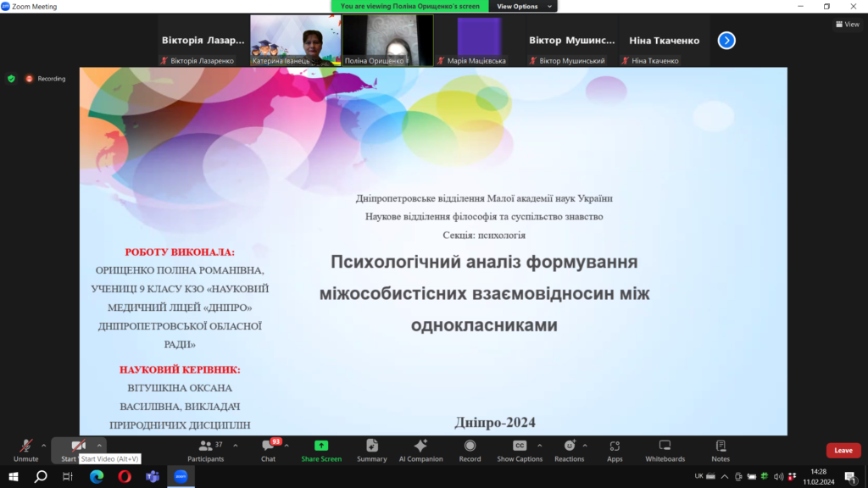Select Поліна Орищенко video thumbnail
Screen dimensions: 868x488
[x=387, y=41]
